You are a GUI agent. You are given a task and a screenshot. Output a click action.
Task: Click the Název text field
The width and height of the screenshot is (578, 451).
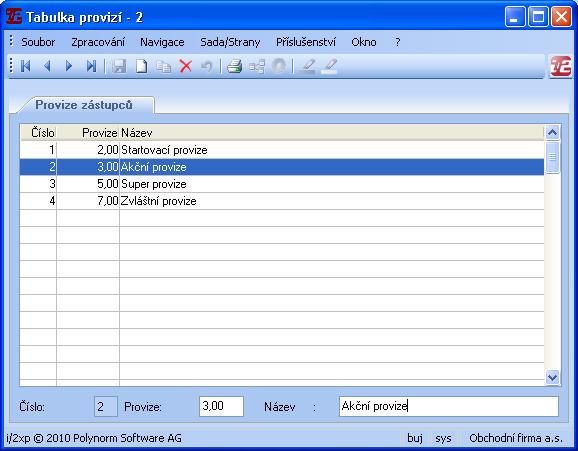click(x=449, y=406)
